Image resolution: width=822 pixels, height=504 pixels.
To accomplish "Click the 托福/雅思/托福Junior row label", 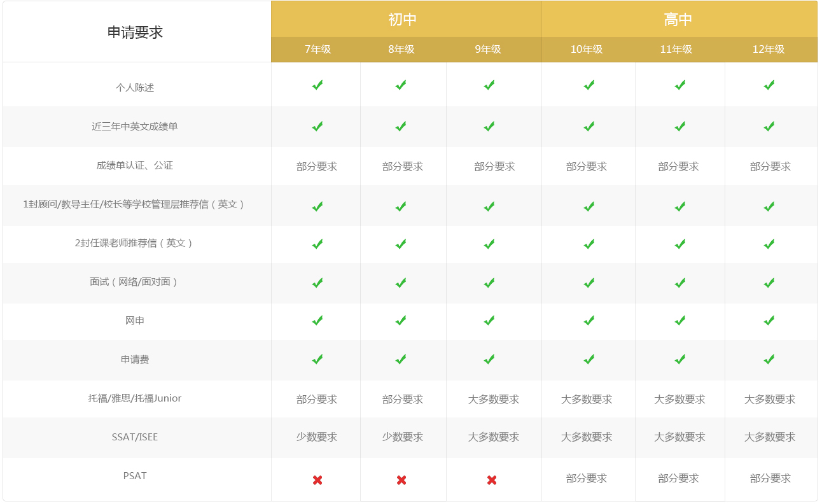I will click(x=135, y=398).
